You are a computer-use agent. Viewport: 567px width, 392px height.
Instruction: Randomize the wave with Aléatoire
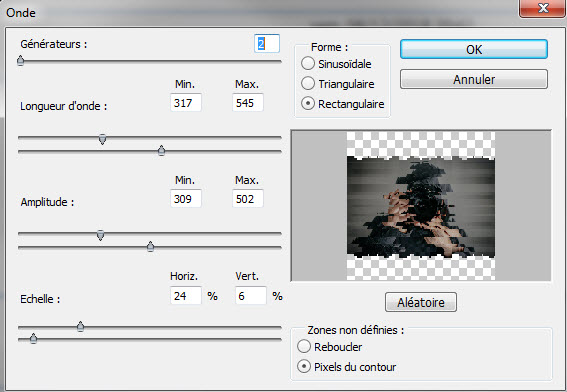point(421,302)
